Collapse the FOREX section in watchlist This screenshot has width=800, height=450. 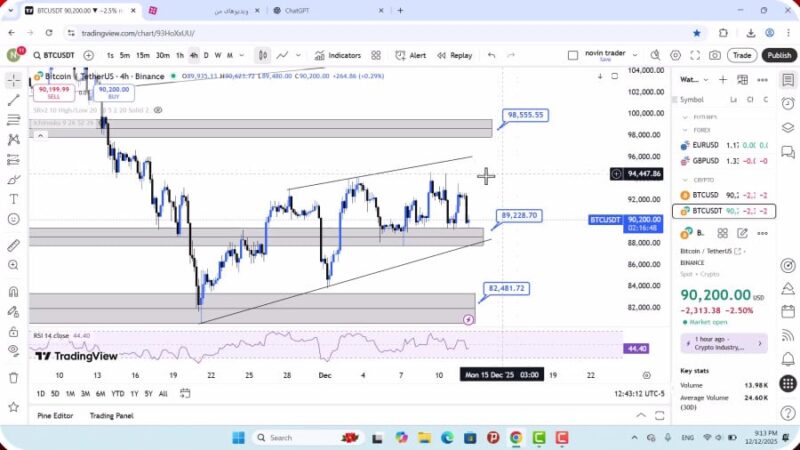click(x=685, y=129)
